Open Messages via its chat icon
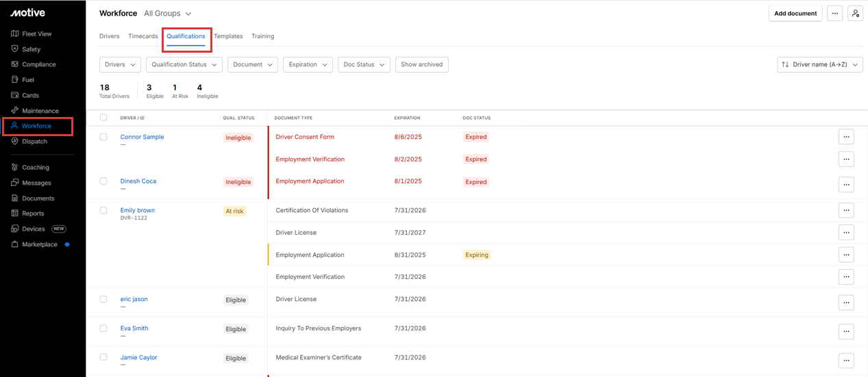Viewport: 868px width, 377px height. point(14,183)
